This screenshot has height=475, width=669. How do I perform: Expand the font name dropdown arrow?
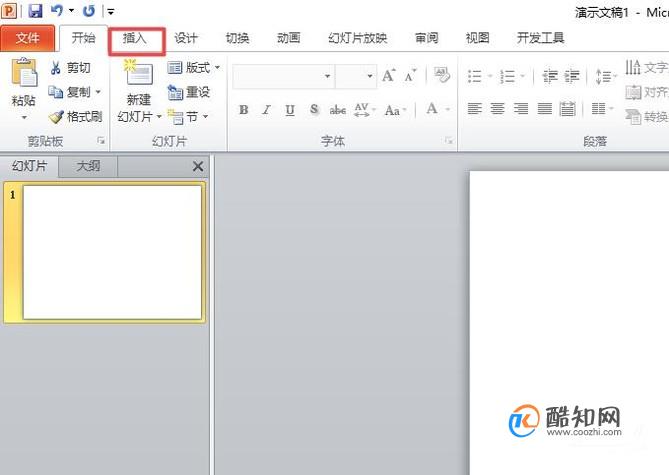(x=327, y=76)
